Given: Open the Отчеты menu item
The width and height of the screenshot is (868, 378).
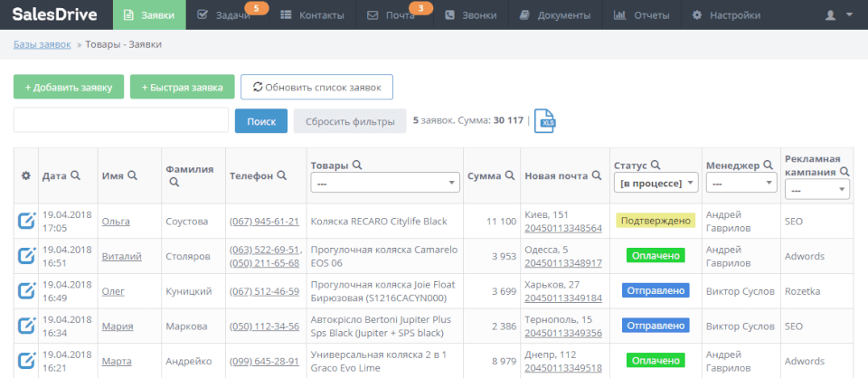Looking at the screenshot, I should 642,15.
